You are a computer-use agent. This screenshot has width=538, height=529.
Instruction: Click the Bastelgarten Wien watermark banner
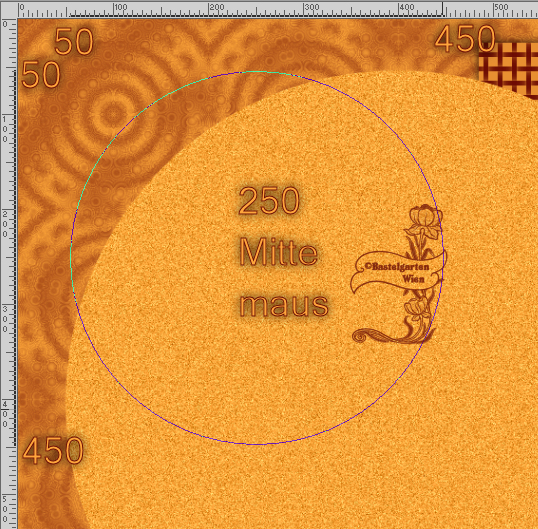point(398,272)
